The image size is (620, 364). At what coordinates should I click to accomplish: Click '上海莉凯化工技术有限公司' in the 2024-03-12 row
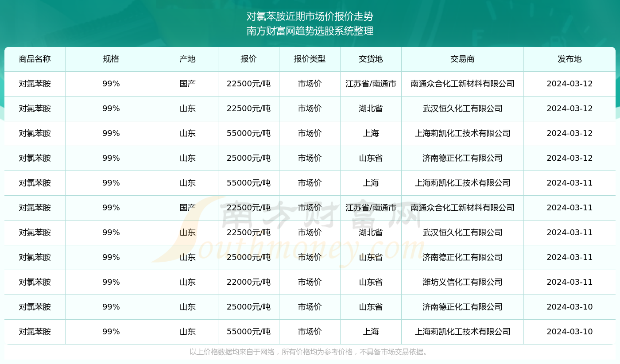462,133
